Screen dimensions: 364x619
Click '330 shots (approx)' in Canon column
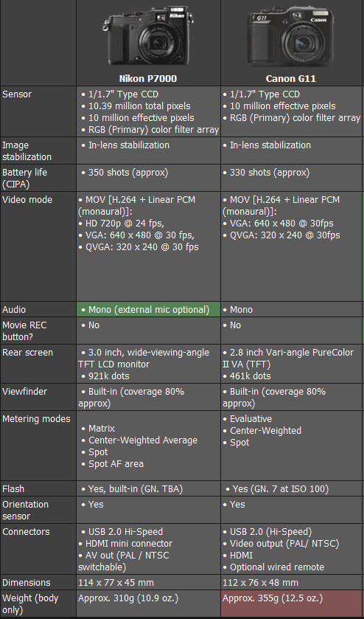click(270, 173)
